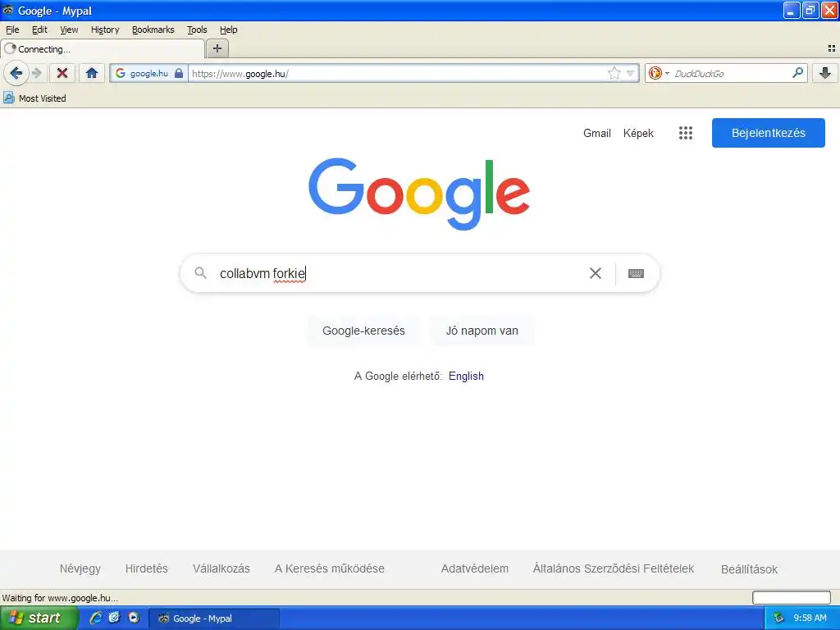Open the tab groups grid icon
840x630 pixels.
831,48
